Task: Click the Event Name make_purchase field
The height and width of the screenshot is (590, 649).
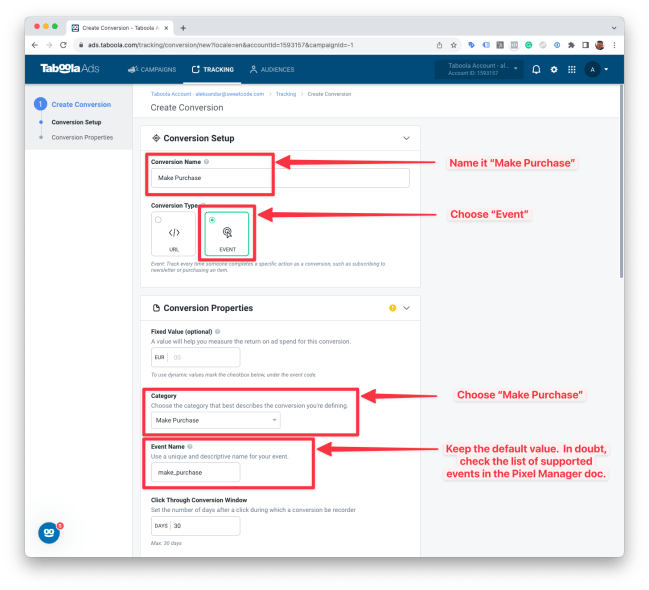Action: [x=195, y=472]
